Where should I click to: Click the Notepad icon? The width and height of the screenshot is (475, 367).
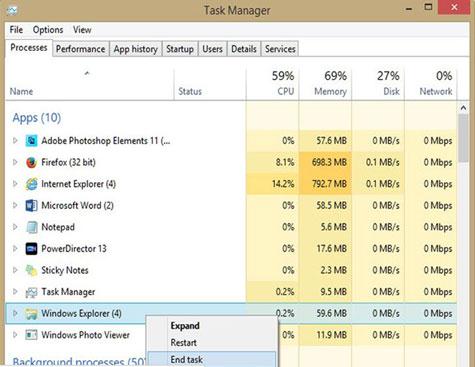pos(31,227)
